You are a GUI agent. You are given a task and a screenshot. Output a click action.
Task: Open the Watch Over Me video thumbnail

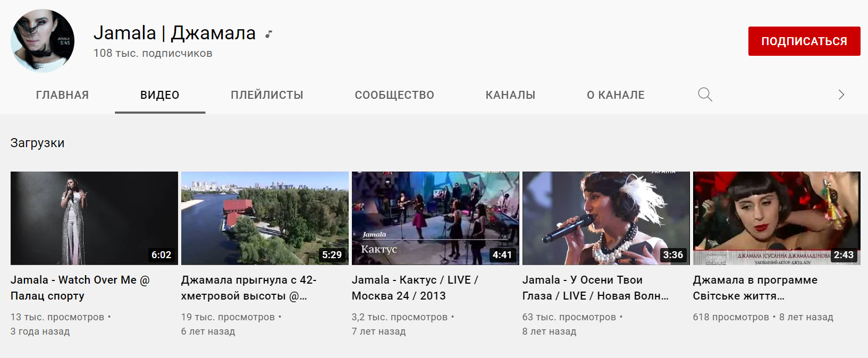click(x=94, y=218)
